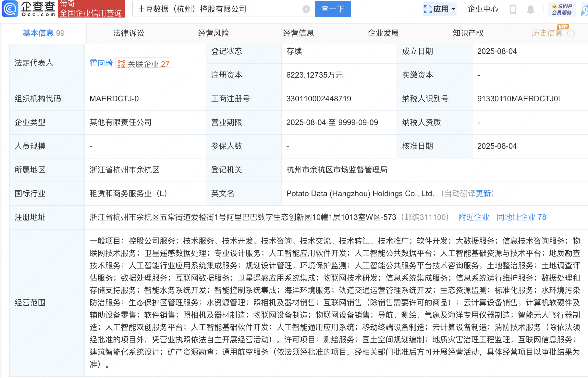Open the mobile app phone icon
The width and height of the screenshot is (588, 378).
[x=513, y=9]
